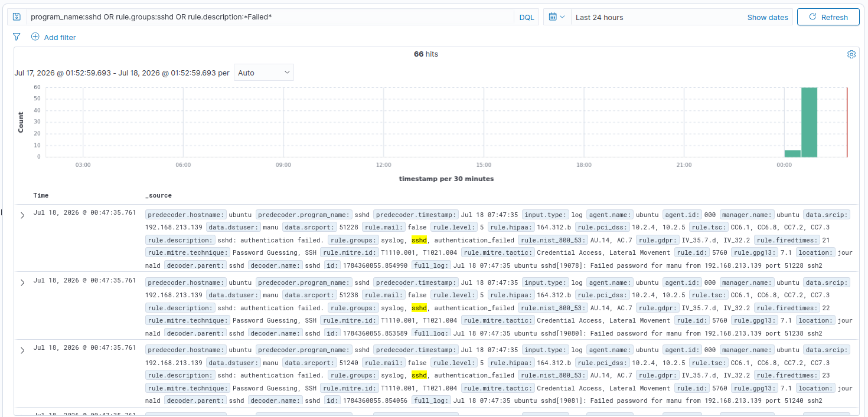Click the id value 1784360855.854990
This screenshot has width=868, height=417.
click(x=375, y=265)
